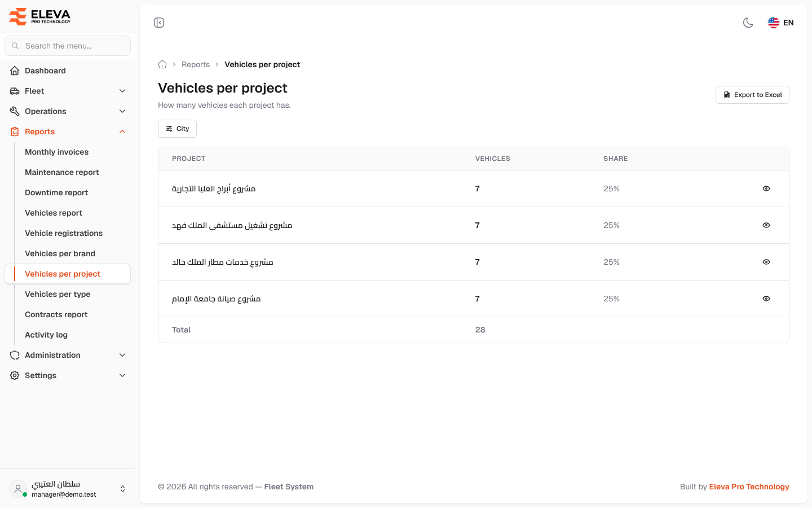
Task: Click the user avatar icon
Action: click(x=18, y=489)
